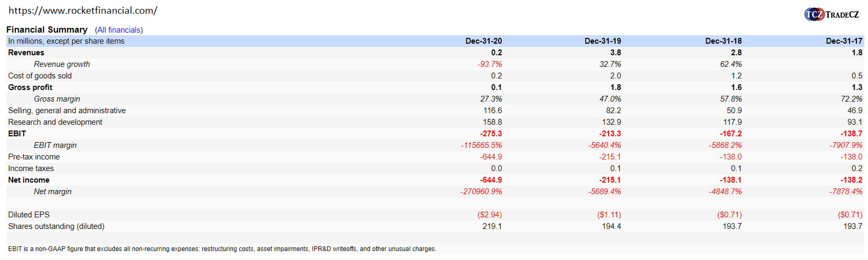This screenshot has width=868, height=260.
Task: Click the Financial Summary heading
Action: point(47,30)
